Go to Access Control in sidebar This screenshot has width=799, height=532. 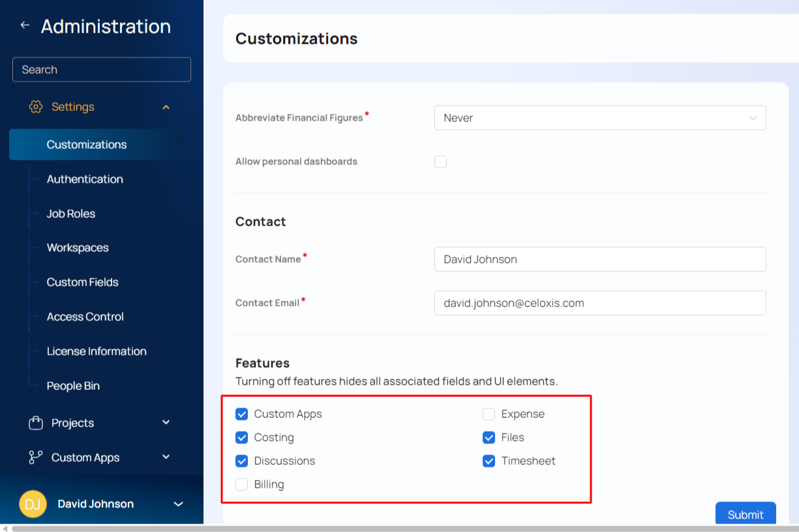(x=85, y=317)
